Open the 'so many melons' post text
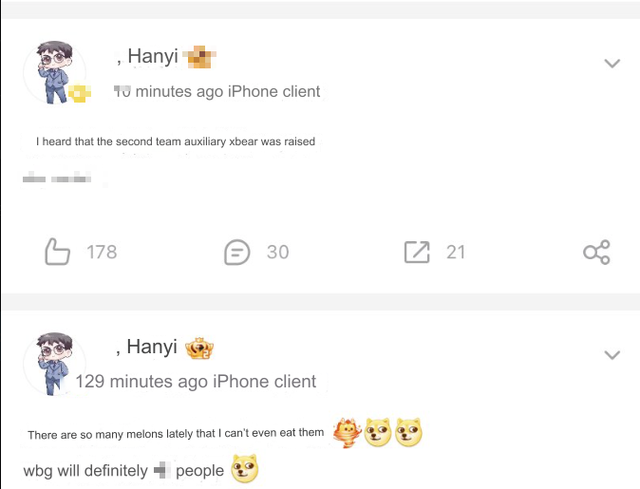This screenshot has height=489, width=640. coord(176,434)
